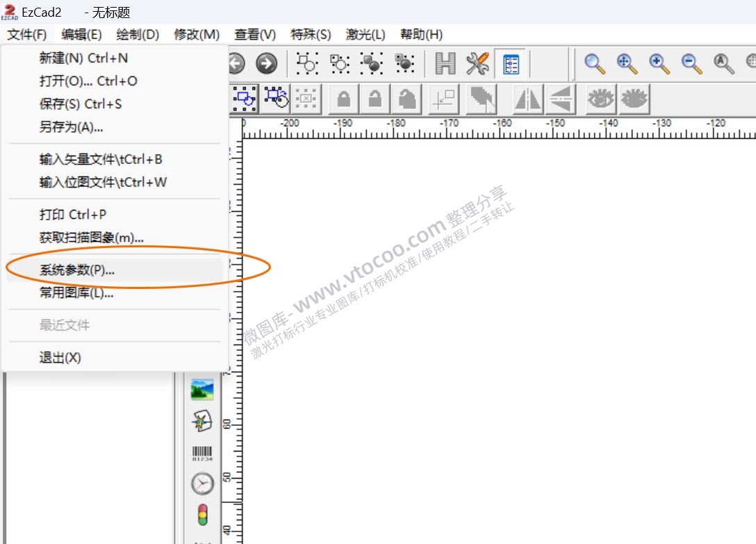756x544 pixels.
Task: Click the redo right arrow icon
Action: click(266, 64)
